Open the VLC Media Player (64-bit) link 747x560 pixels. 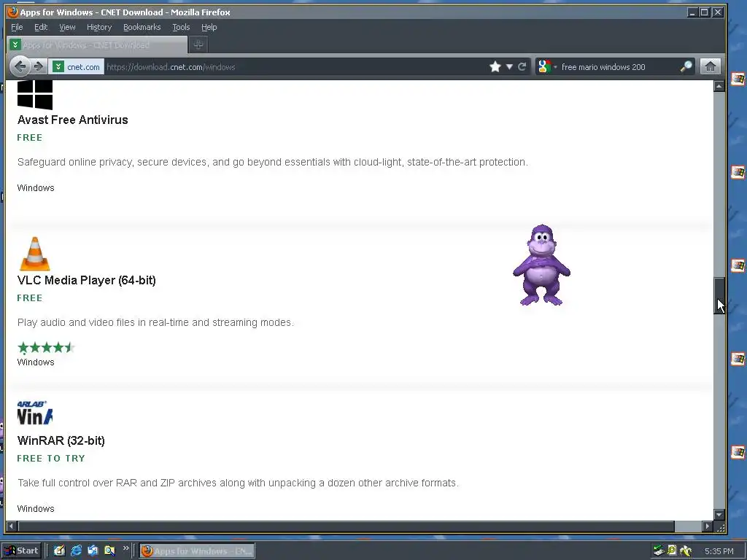coord(86,281)
